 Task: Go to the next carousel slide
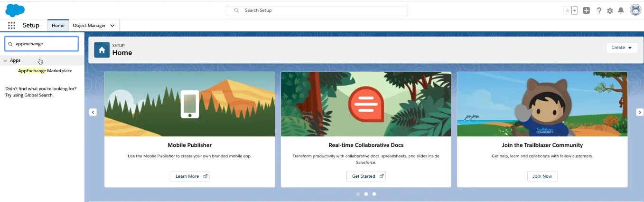(x=640, y=112)
